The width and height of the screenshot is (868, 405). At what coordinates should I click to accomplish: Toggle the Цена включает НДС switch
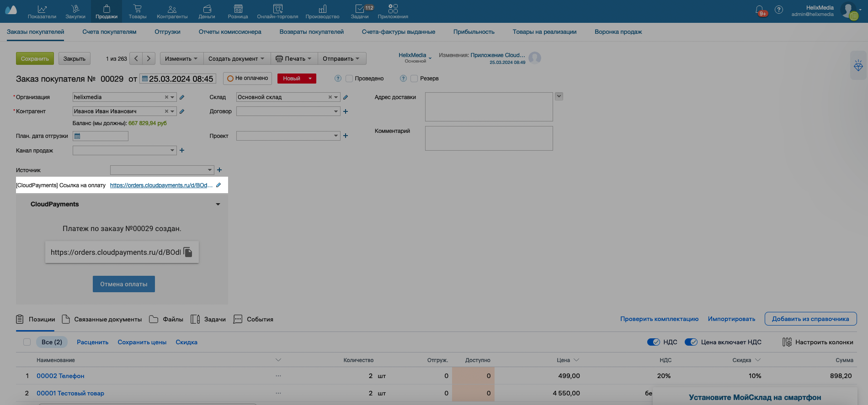(x=691, y=342)
